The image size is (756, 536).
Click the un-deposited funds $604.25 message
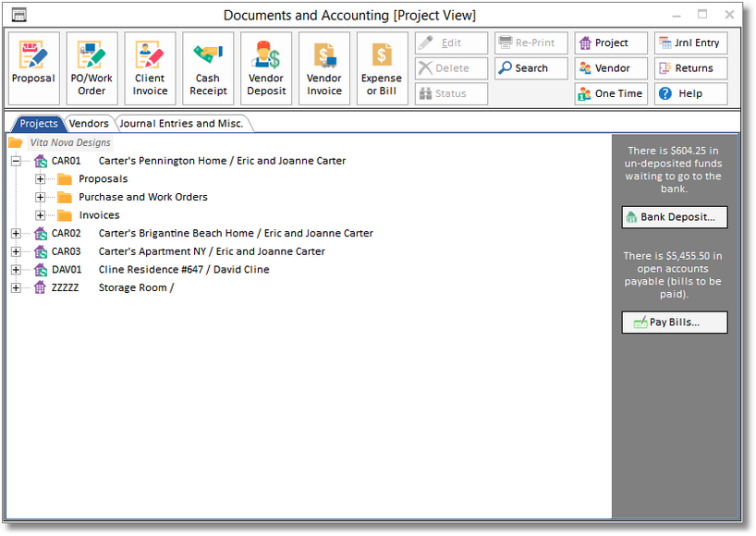[674, 170]
